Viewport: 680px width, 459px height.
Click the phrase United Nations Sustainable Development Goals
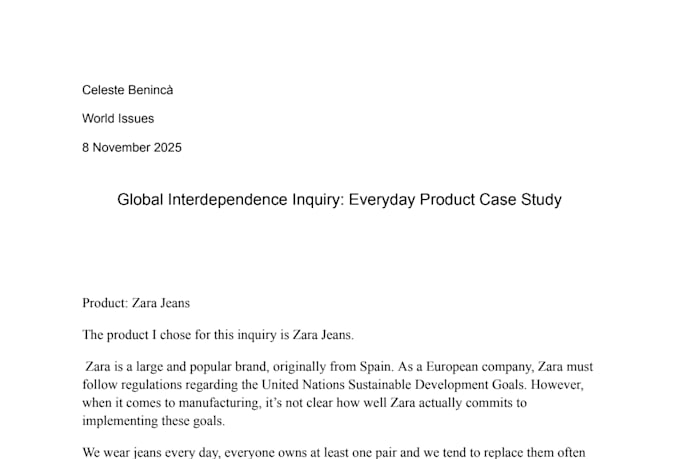[x=392, y=385]
